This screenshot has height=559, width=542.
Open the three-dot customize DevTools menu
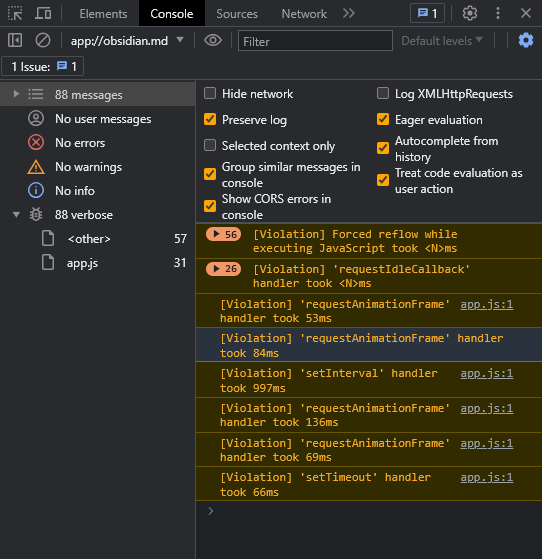498,14
